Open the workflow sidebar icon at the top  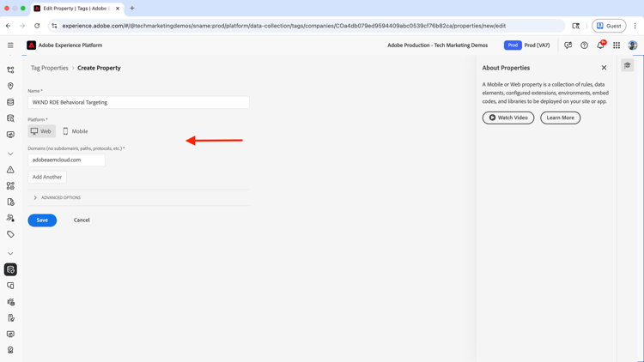pos(10,70)
